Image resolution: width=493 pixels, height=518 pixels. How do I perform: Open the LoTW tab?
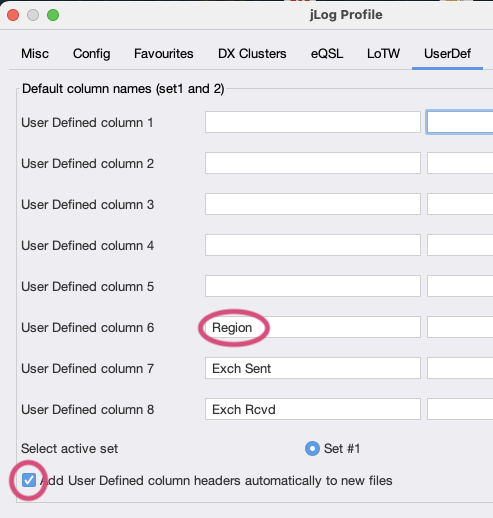(383, 54)
